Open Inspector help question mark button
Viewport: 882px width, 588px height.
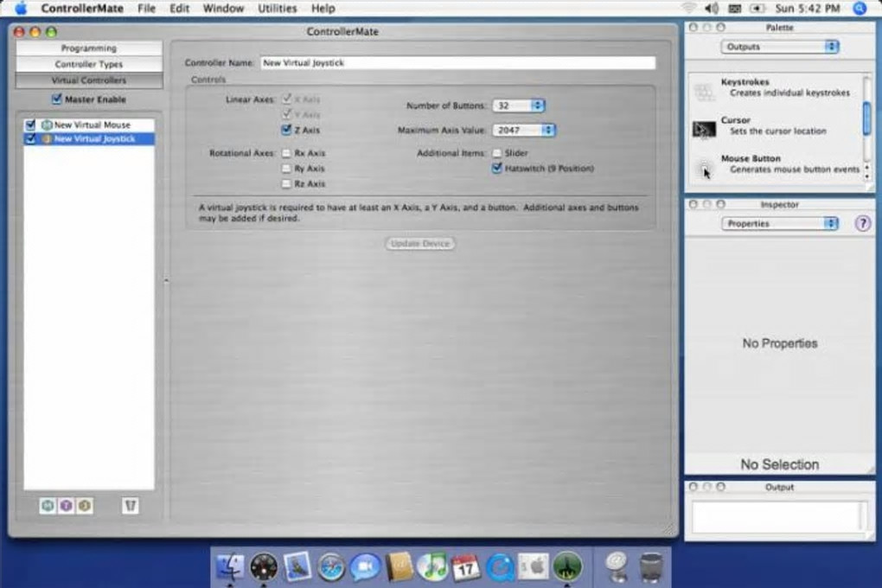coord(862,223)
